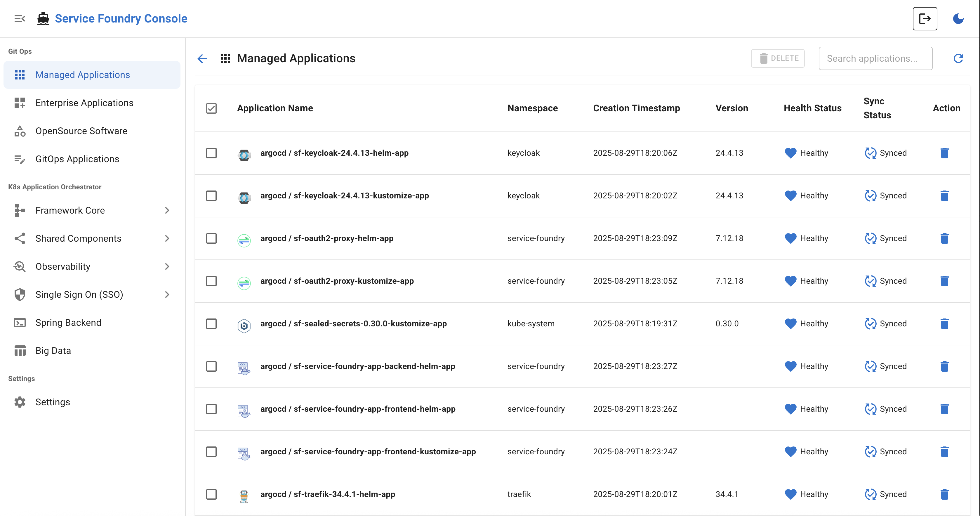Image resolution: width=980 pixels, height=516 pixels.
Task: Check the sf-oauth2-proxy-helm-app checkbox
Action: click(211, 238)
